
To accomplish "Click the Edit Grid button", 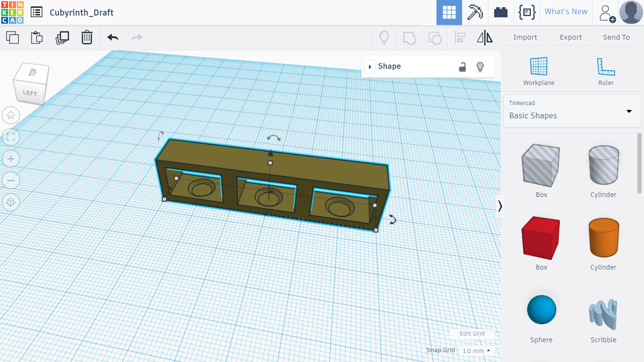I will [472, 334].
